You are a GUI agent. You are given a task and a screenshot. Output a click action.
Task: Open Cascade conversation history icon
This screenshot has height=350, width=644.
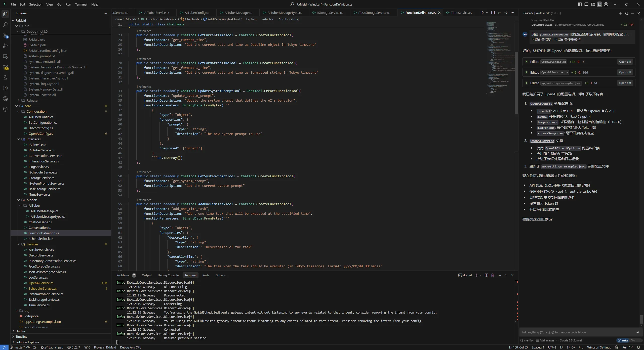pyautogui.click(x=627, y=13)
